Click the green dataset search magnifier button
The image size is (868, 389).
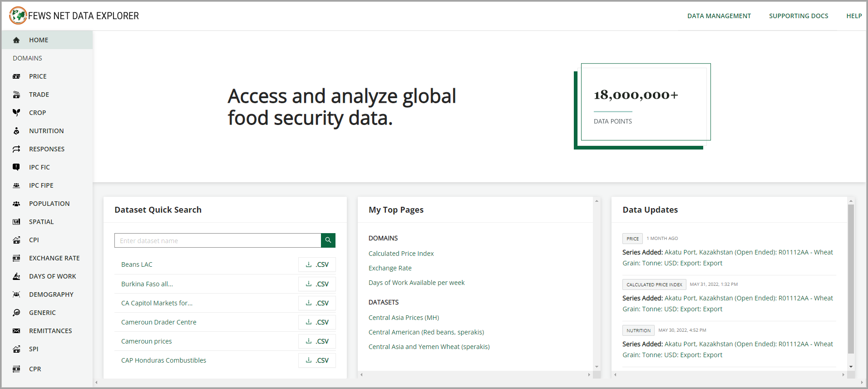pos(328,240)
